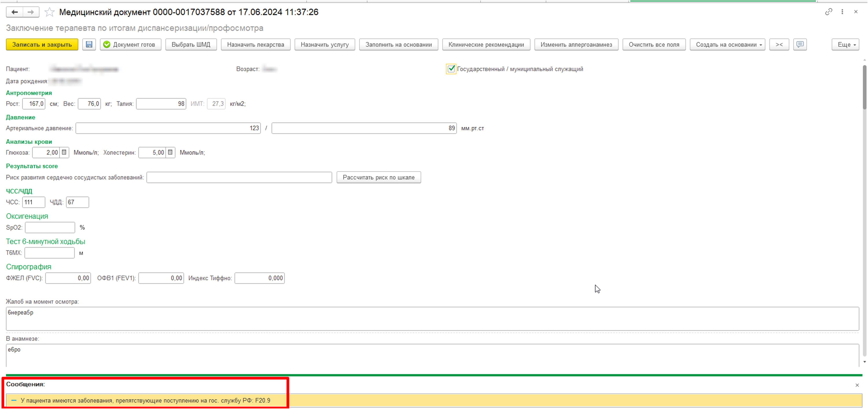Screen dimensions: 868x409
Task: Click the back navigation arrow
Action: tap(14, 12)
